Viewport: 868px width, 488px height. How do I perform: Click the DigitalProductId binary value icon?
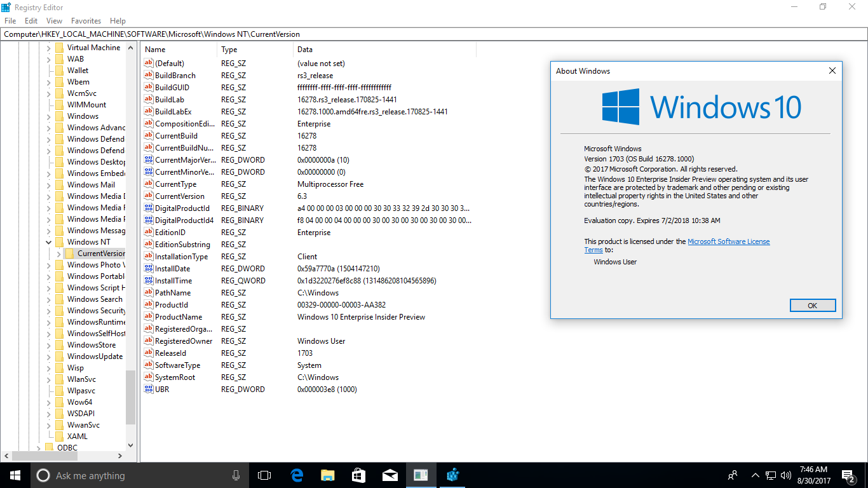point(149,208)
